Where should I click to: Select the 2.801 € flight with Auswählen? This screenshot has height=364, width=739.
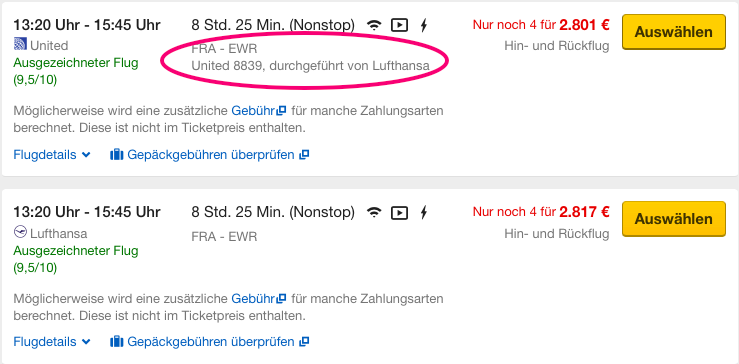pyautogui.click(x=673, y=32)
